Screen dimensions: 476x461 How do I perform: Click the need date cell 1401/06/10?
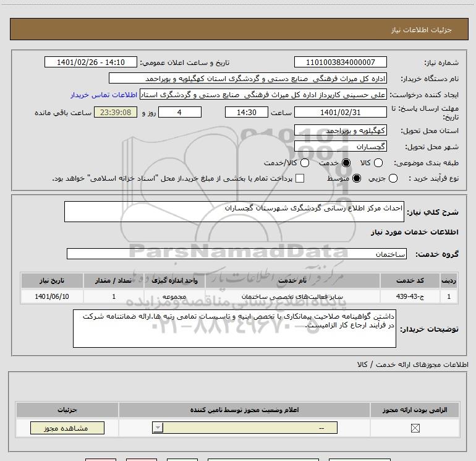52,296
